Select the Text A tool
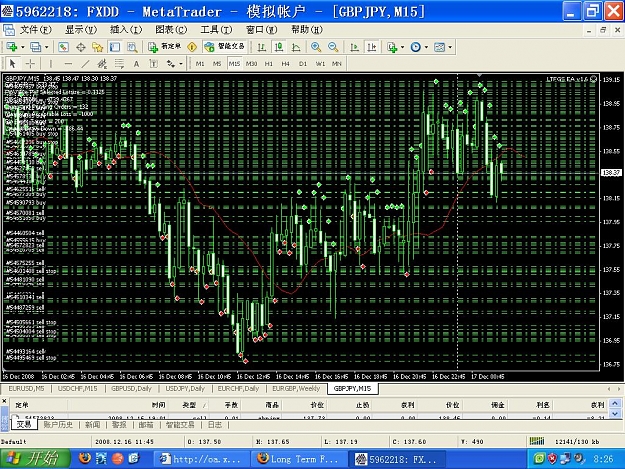The image size is (625, 469). (136, 63)
